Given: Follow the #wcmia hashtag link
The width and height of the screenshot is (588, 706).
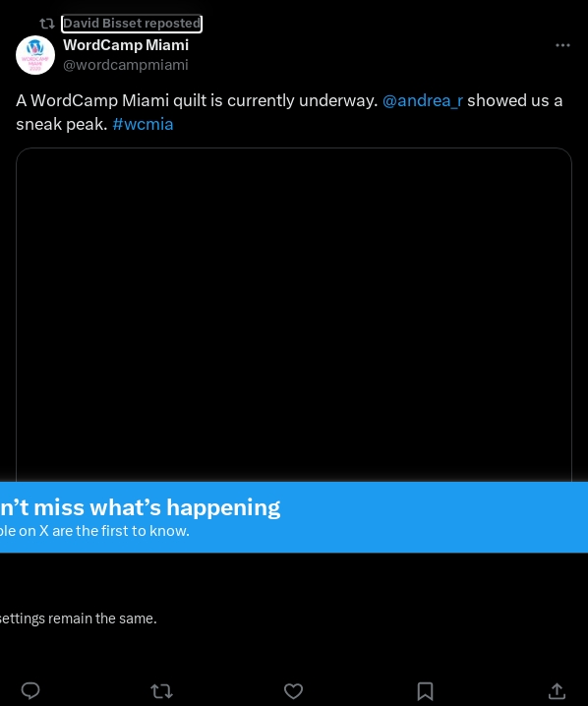Looking at the screenshot, I should pyautogui.click(x=143, y=124).
